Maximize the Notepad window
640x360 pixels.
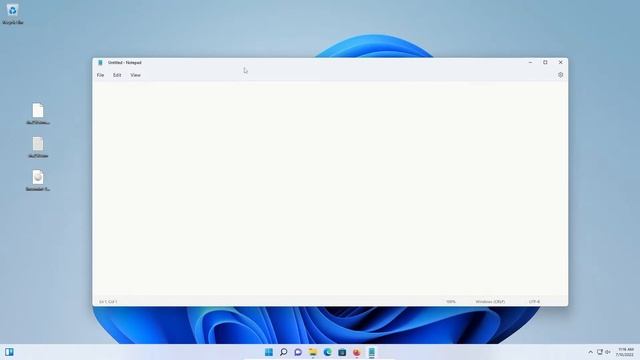pyautogui.click(x=545, y=62)
